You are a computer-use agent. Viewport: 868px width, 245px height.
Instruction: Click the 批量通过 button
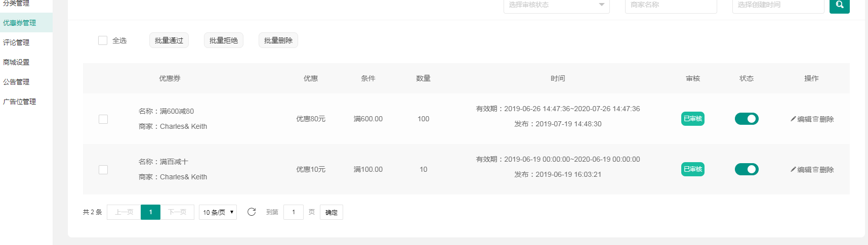(x=169, y=40)
